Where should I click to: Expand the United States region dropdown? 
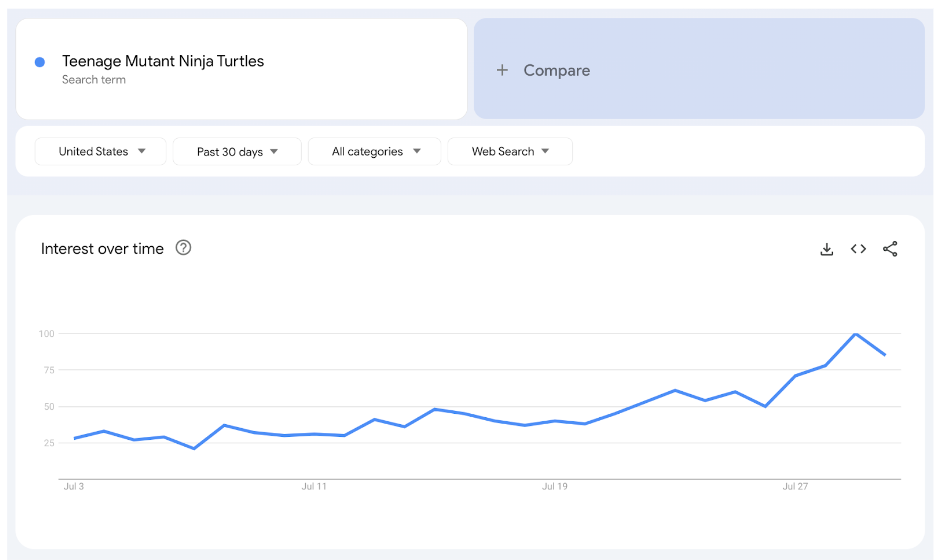point(101,152)
